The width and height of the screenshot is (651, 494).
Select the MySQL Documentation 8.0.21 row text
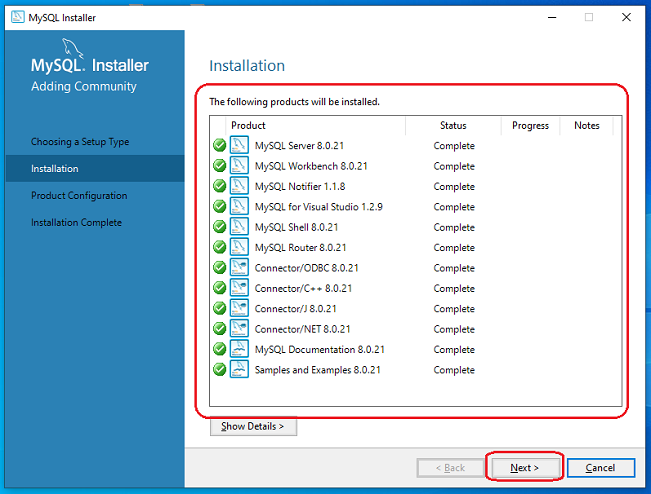[320, 350]
